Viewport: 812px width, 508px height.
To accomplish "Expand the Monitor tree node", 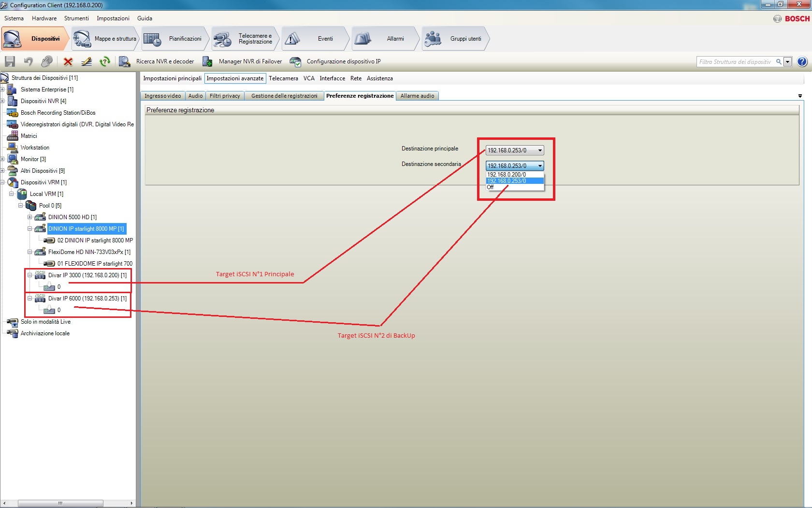I will (x=2, y=159).
